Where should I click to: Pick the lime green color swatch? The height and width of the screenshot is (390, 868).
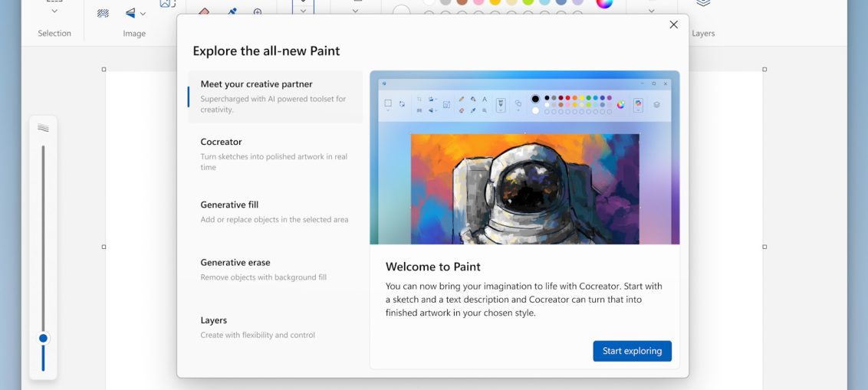point(528,2)
